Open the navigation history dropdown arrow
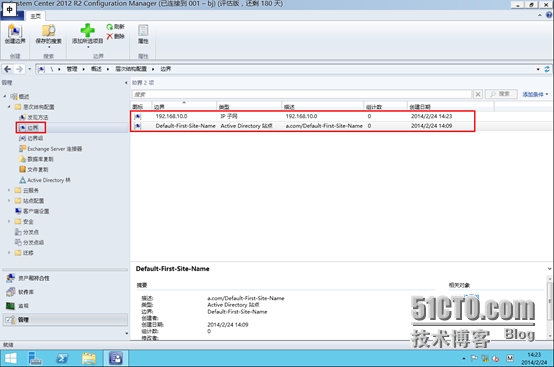This screenshot has width=554, height=367. tap(29, 69)
